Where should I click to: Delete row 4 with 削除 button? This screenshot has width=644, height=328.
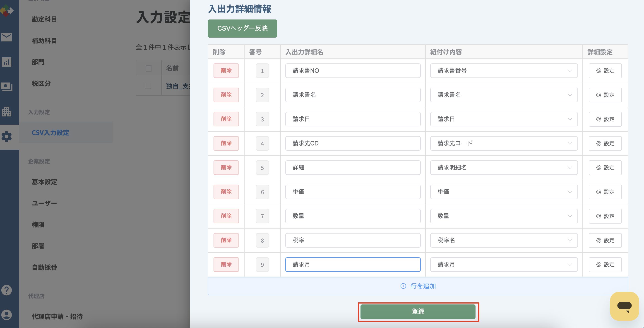click(x=226, y=144)
